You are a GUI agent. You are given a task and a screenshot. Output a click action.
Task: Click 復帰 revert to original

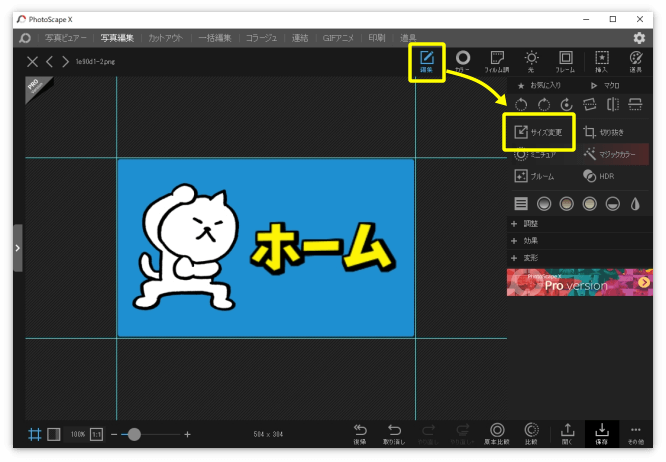(x=360, y=434)
